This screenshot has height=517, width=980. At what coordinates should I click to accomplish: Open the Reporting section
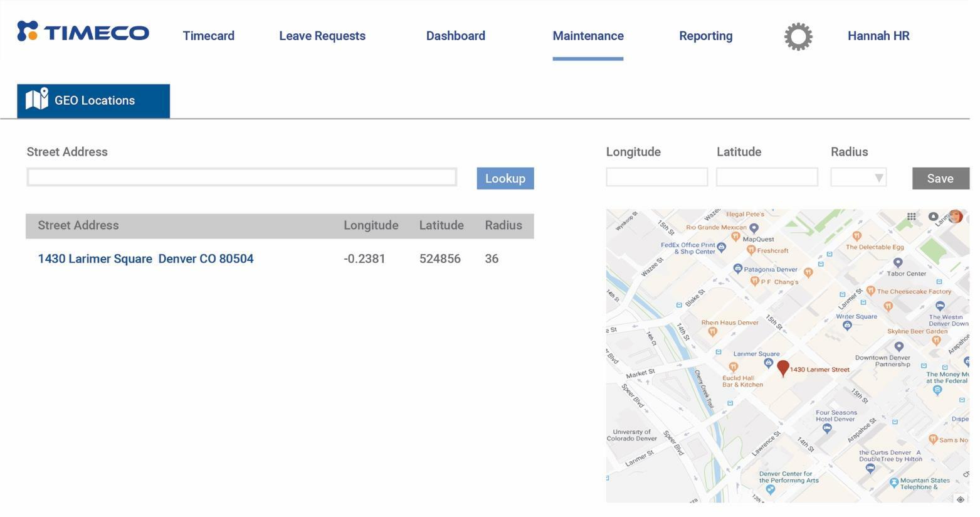[705, 36]
